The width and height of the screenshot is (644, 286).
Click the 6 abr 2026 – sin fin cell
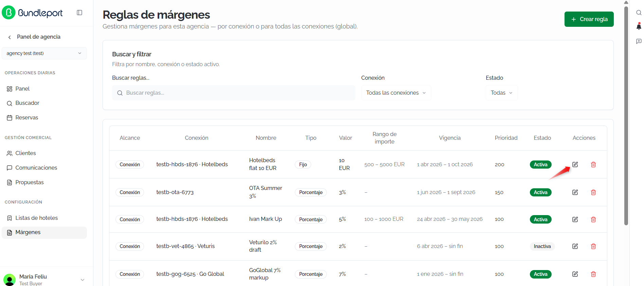point(440,246)
